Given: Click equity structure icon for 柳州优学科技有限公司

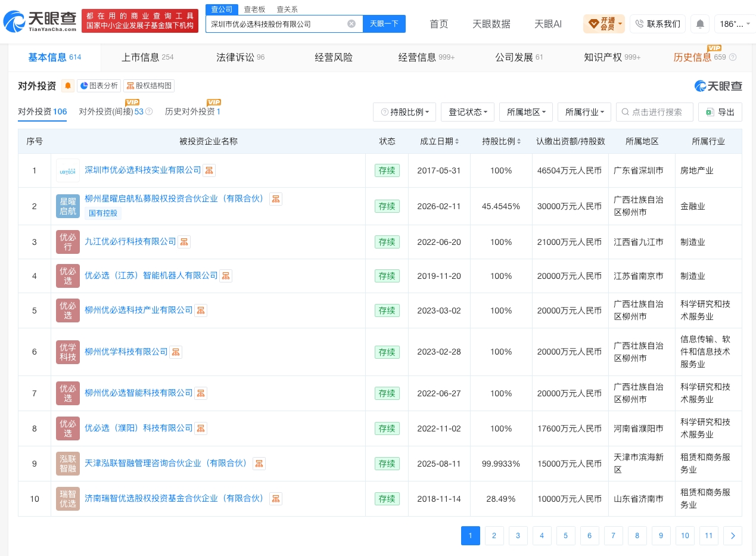Looking at the screenshot, I should (176, 352).
